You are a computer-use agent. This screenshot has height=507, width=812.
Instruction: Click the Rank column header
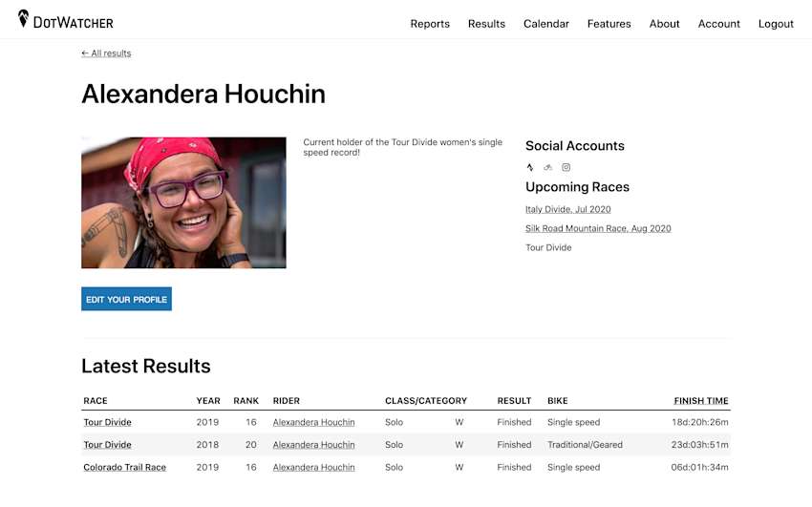pos(246,400)
